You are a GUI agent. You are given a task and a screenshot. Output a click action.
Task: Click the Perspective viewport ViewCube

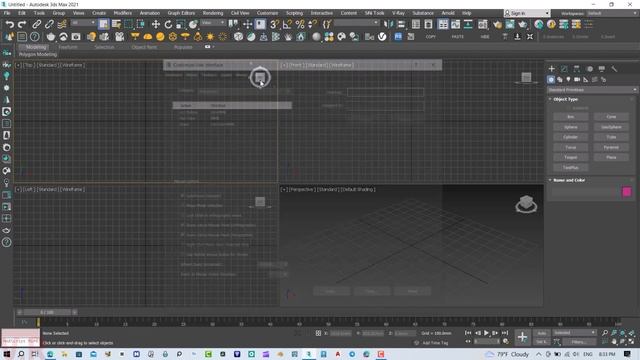click(526, 204)
